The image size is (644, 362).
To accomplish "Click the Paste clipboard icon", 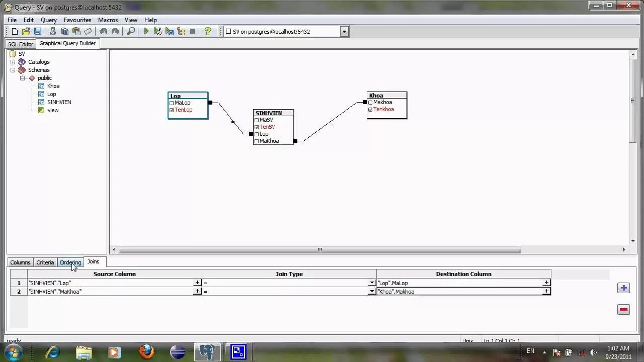I will 76,31.
